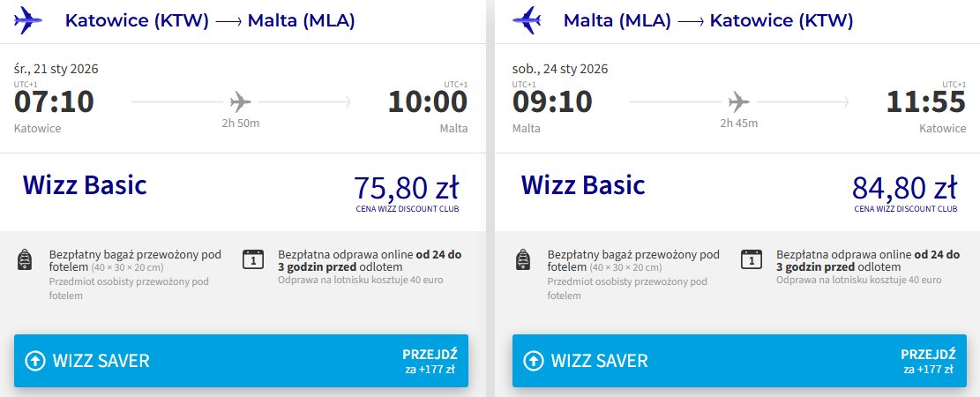Image resolution: width=980 pixels, height=397 pixels.
Task: Click the airplane logo beside Malta (MLA) header
Action: pyautogui.click(x=527, y=19)
